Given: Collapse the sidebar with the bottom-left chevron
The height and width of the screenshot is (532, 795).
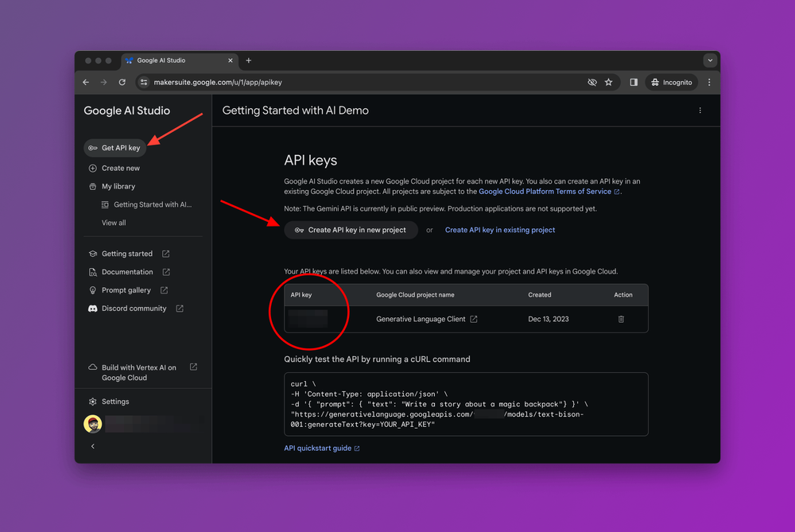Looking at the screenshot, I should pyautogui.click(x=92, y=446).
